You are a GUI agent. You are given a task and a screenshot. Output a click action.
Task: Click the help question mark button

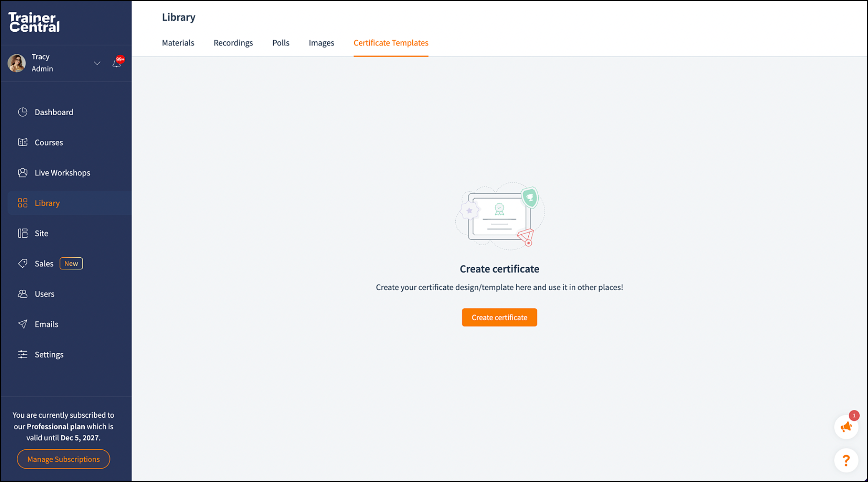tap(846, 460)
